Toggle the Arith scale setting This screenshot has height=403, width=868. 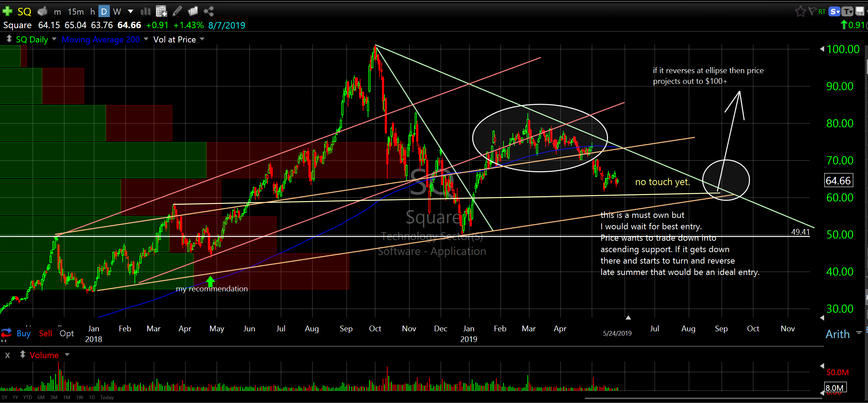click(x=838, y=334)
